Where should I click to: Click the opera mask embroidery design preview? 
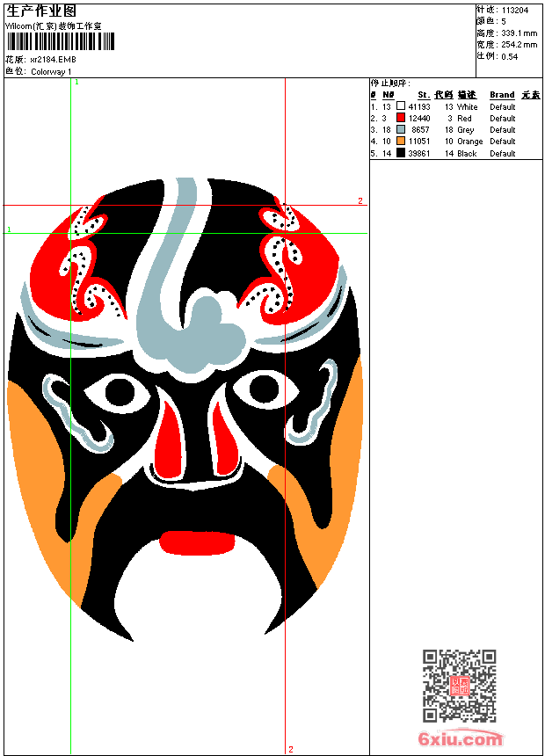(x=185, y=409)
